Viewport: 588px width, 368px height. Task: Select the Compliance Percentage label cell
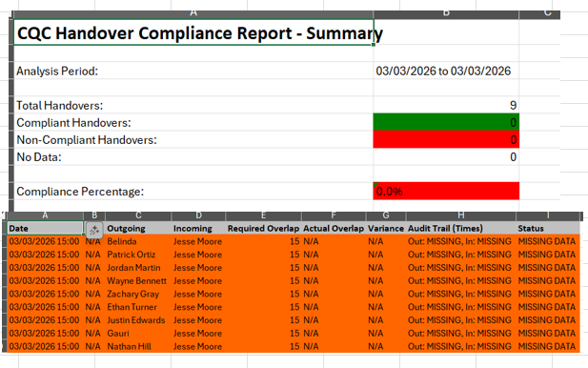pyautogui.click(x=193, y=192)
